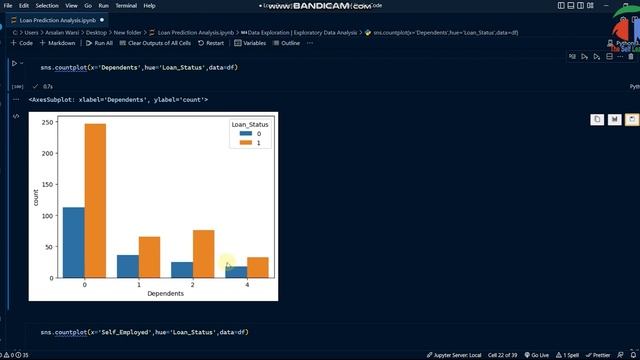Click orange Loan_Status 1 legend swatch

(246, 142)
